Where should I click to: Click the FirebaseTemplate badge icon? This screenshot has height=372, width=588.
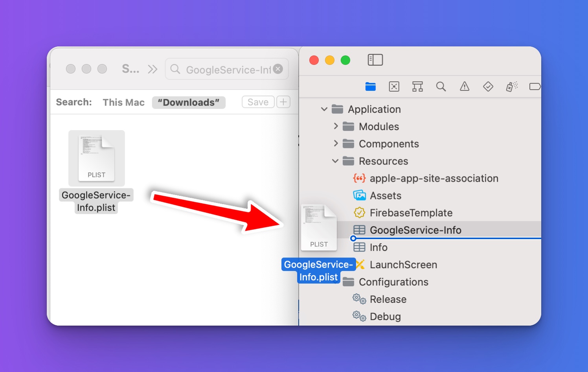coord(359,213)
